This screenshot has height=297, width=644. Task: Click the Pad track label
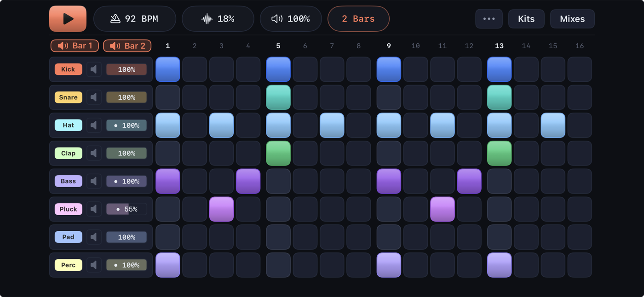click(x=68, y=237)
